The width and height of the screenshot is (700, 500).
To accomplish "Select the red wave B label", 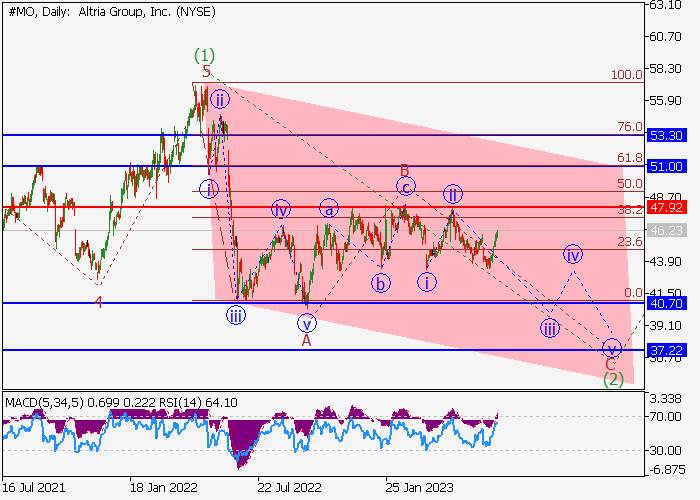I will [404, 170].
